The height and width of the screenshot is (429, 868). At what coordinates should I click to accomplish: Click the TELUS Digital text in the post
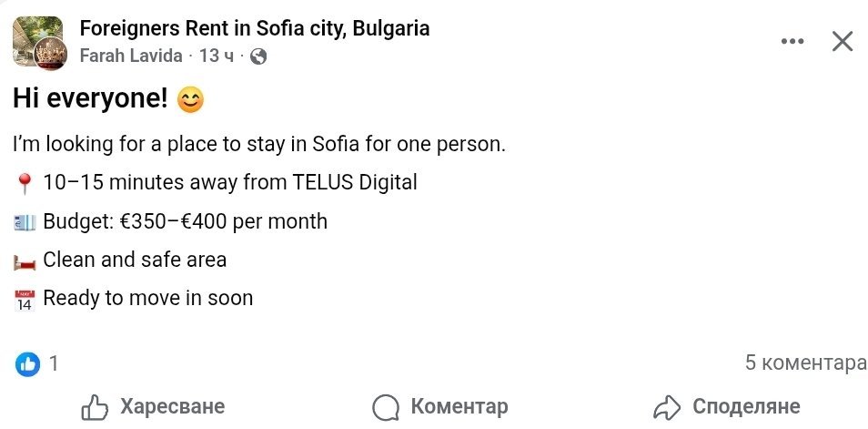click(x=355, y=182)
